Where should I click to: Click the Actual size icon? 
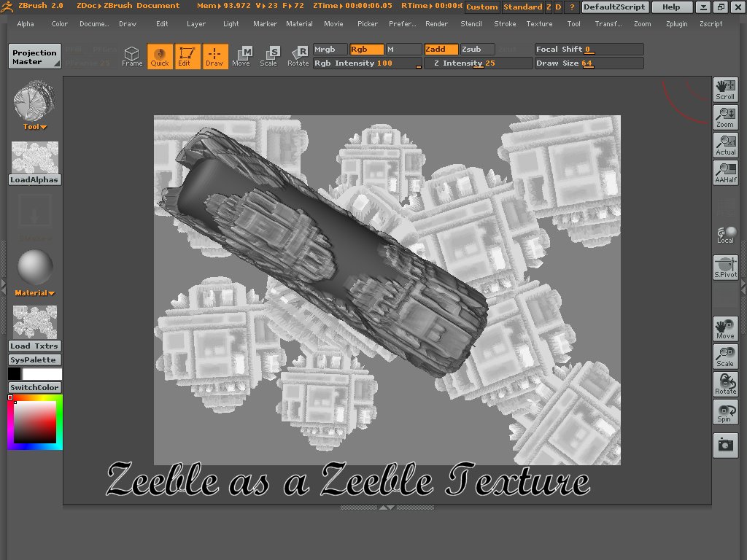pos(725,145)
